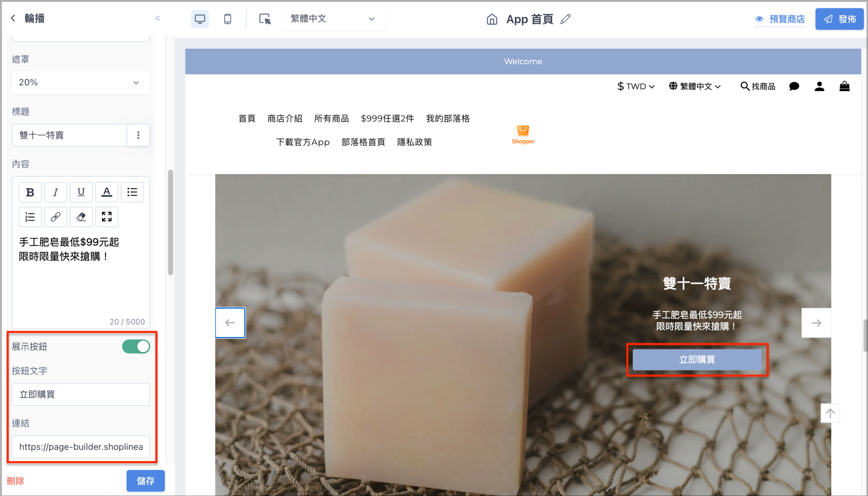Open the storefront account profile icon
This screenshot has height=496, width=868.
pos(819,86)
